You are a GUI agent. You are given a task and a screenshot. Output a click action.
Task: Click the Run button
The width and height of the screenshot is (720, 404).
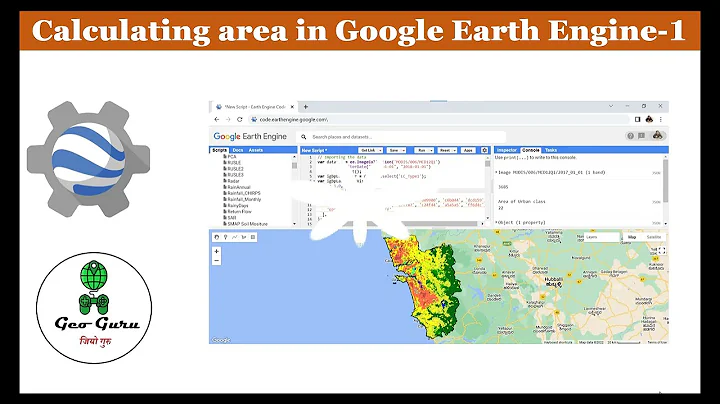pyautogui.click(x=421, y=150)
